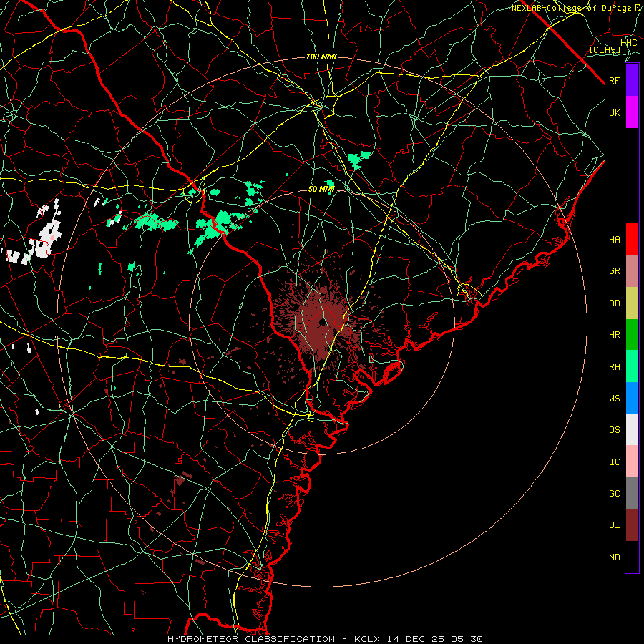Click the Hydrometeor Classification KCLX title text
The height and width of the screenshot is (644, 644).
324,639
